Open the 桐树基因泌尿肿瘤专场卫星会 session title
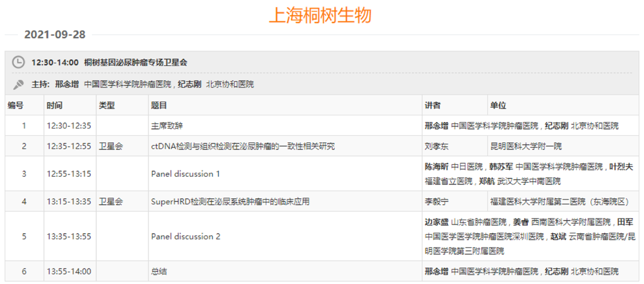The width and height of the screenshot is (644, 284). point(135,62)
